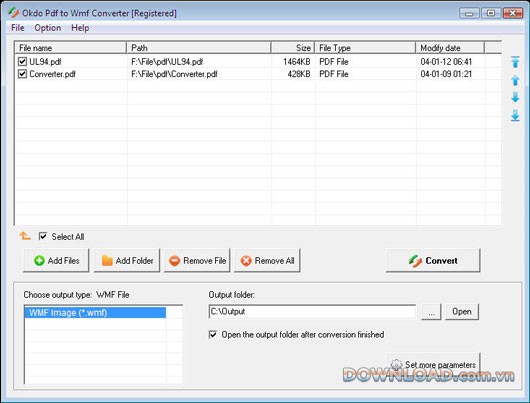The height and width of the screenshot is (403, 530).
Task: Move selected file to bottom of list
Action: (515, 115)
